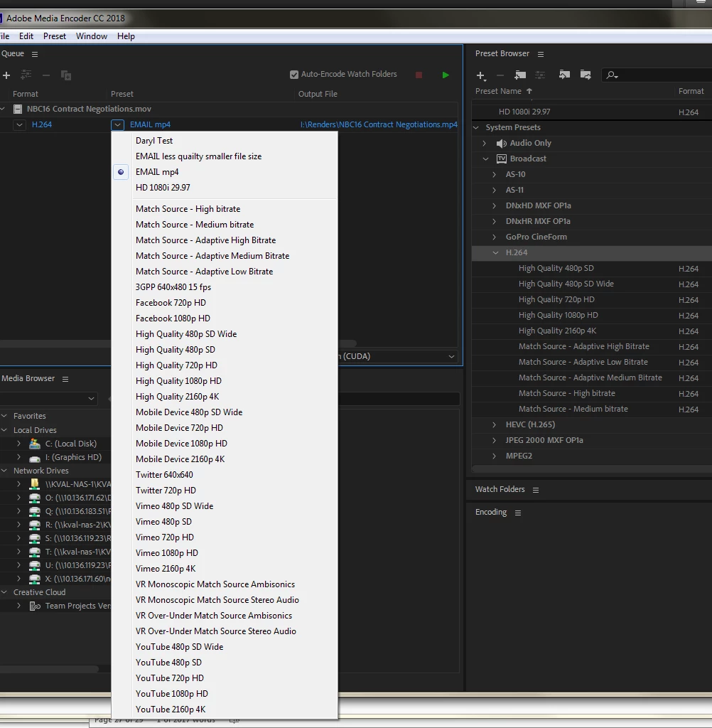Click the Broadcast TV icon
This screenshot has height=728, width=712.
(502, 159)
